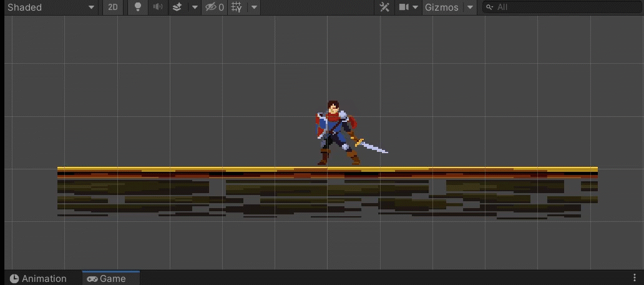
Task: Toggle the 2D view mode button
Action: tap(112, 7)
